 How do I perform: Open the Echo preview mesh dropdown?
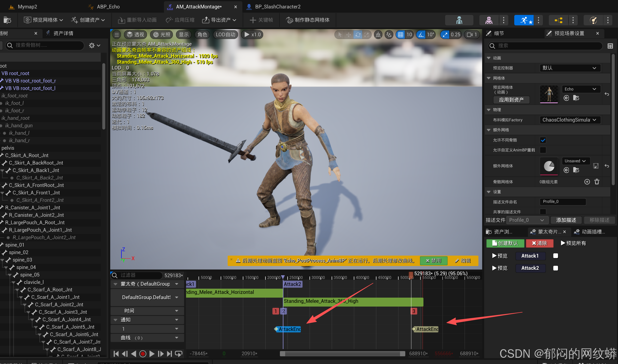580,89
